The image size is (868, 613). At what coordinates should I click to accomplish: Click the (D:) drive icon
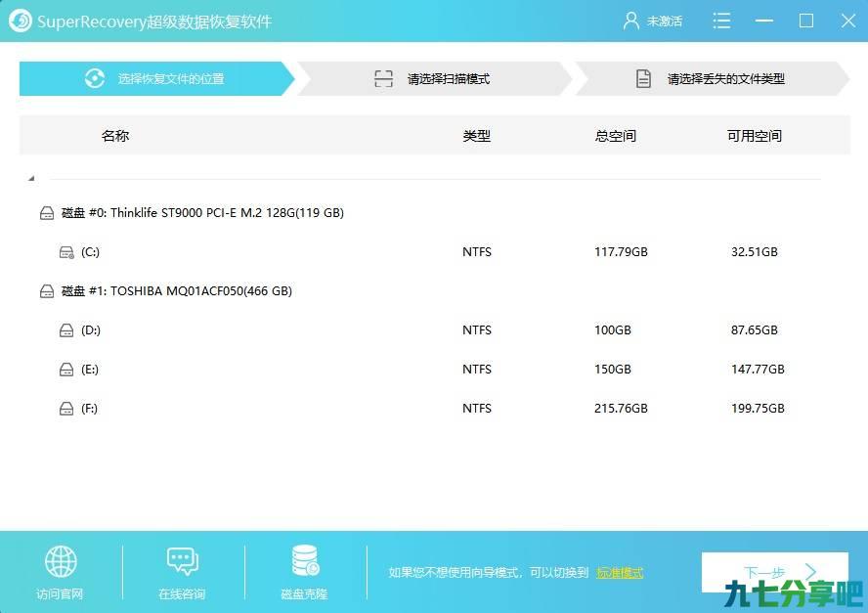click(66, 330)
